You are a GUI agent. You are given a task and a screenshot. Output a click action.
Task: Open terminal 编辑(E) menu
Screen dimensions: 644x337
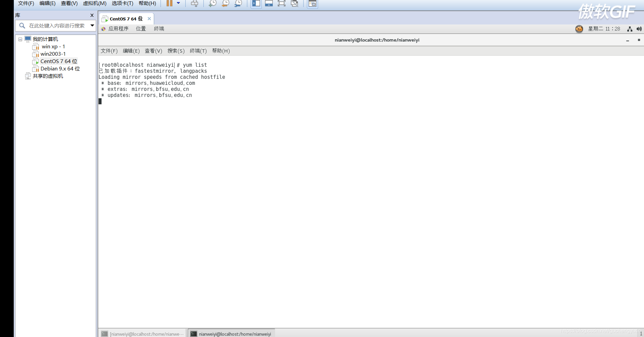click(131, 51)
